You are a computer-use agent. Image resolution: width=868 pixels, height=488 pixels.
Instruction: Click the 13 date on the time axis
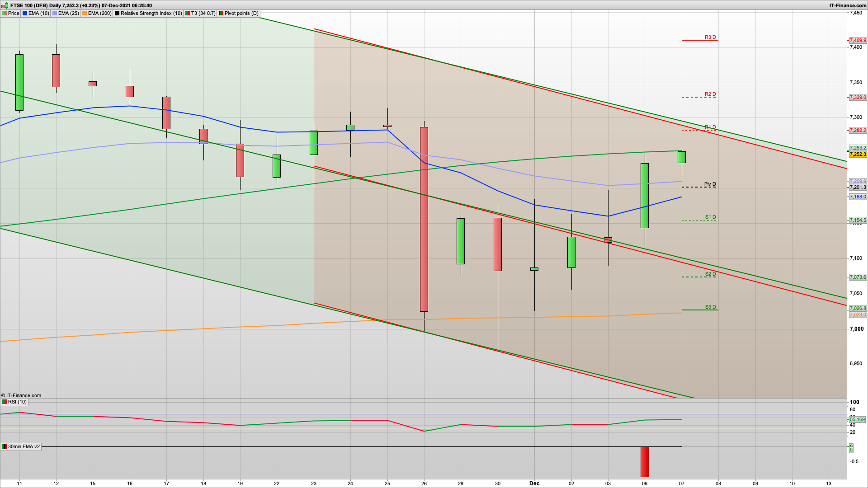pos(829,483)
